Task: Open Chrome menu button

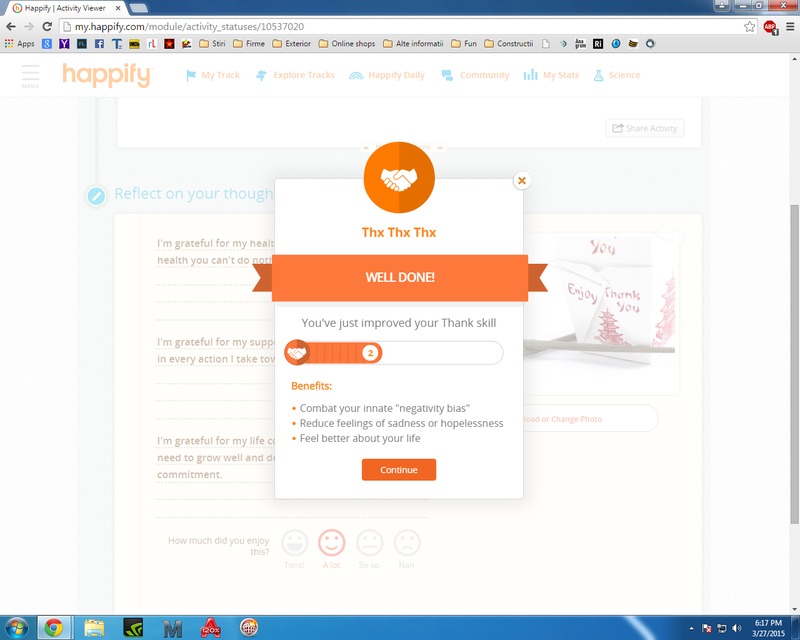Action: point(790,27)
